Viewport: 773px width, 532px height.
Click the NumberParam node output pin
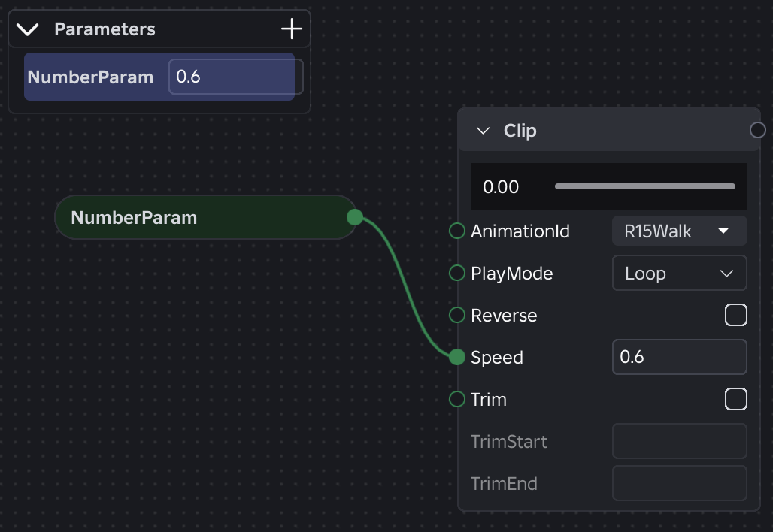[355, 216]
